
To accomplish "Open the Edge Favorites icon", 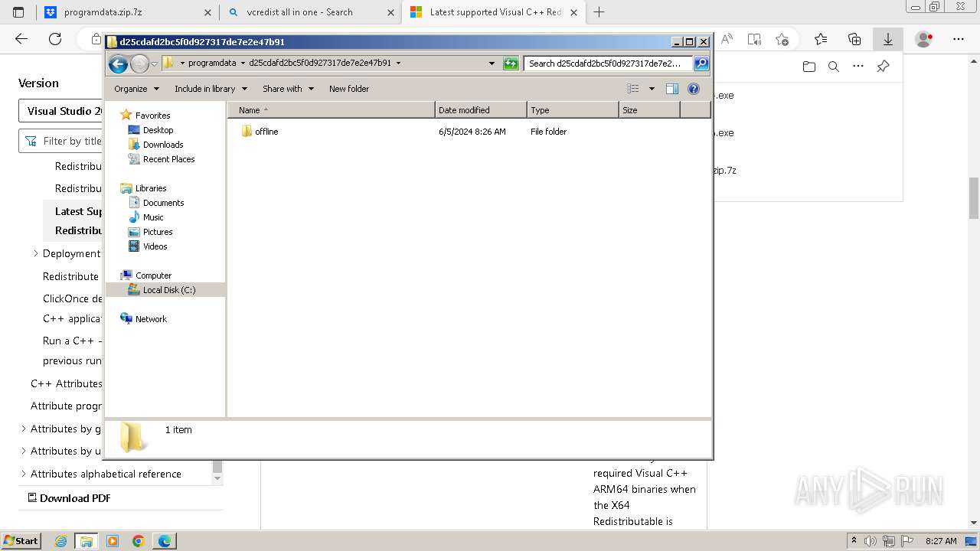I will coord(821,39).
